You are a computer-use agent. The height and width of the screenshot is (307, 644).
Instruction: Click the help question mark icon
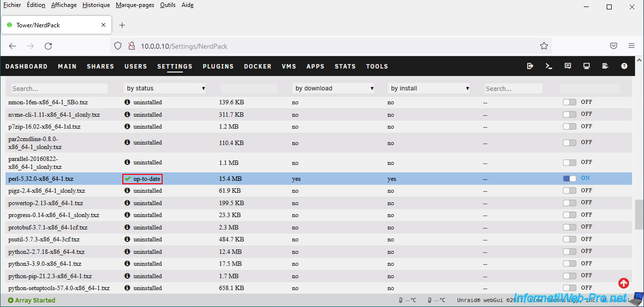pyautogui.click(x=624, y=66)
